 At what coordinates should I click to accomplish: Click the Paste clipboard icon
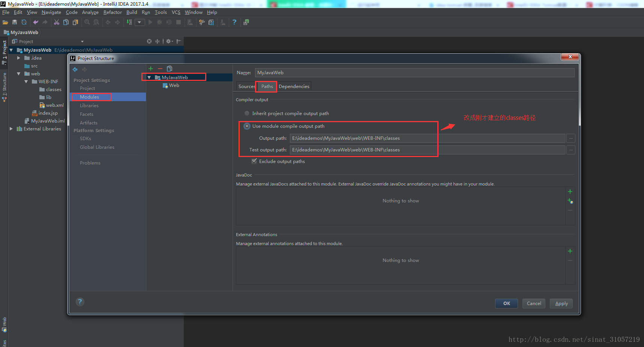pyautogui.click(x=75, y=22)
